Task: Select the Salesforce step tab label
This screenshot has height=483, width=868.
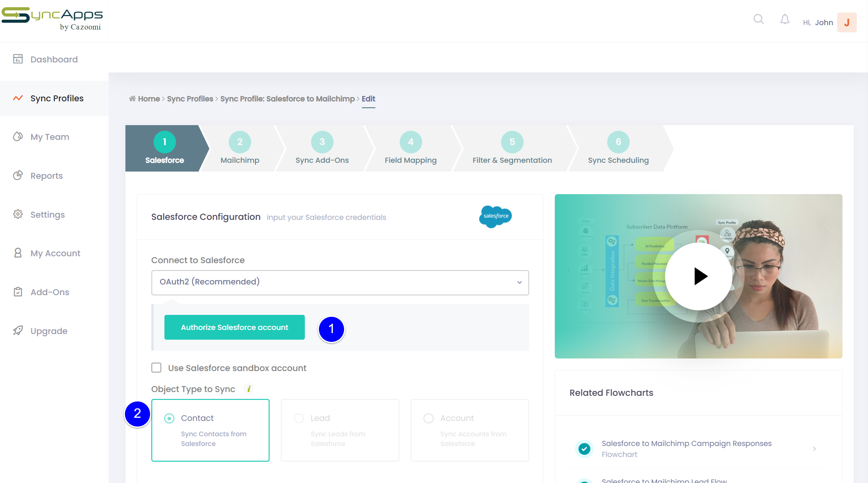Action: [164, 160]
